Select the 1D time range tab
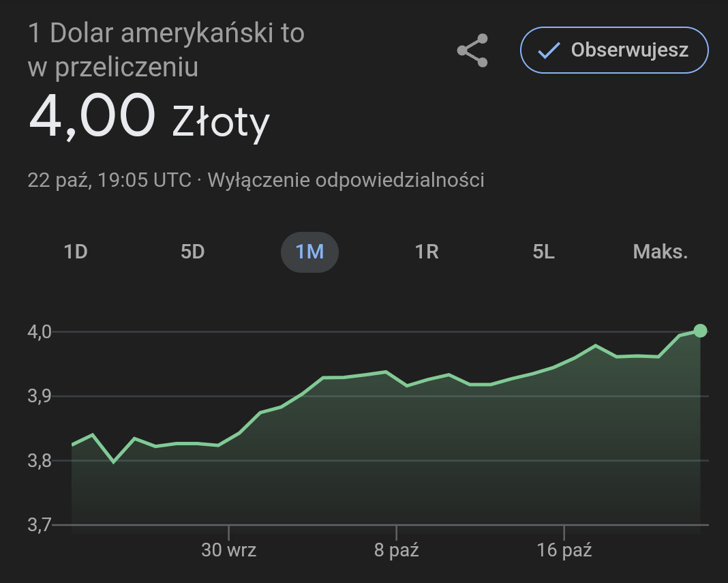 tap(76, 252)
